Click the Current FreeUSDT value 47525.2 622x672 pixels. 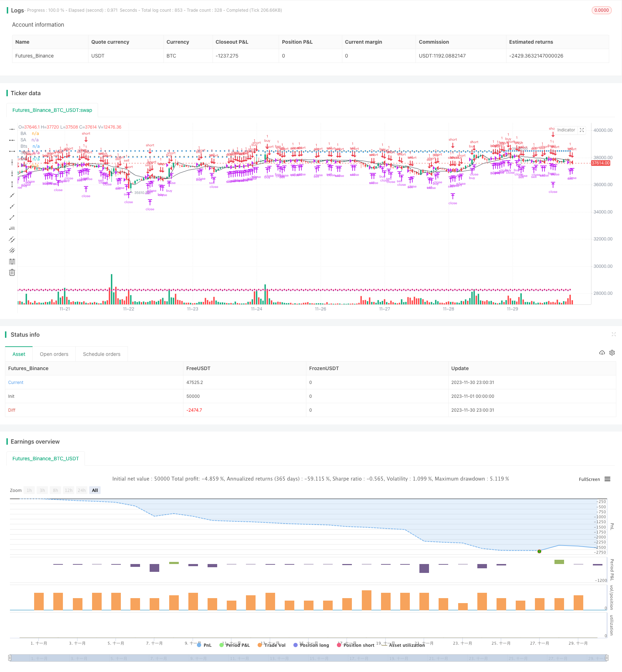pos(194,383)
